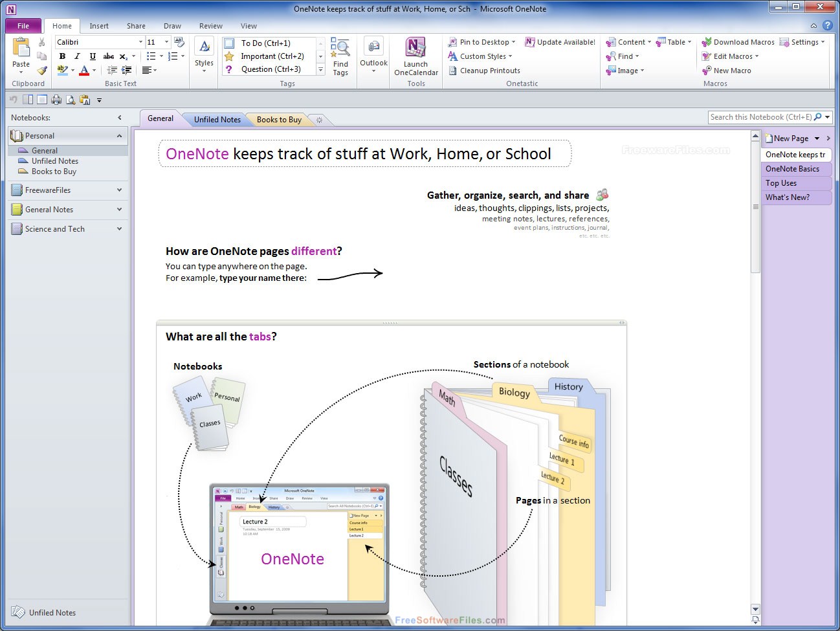Click the Print Preview icon in quick access toolbar
840x631 pixels.
point(71,100)
